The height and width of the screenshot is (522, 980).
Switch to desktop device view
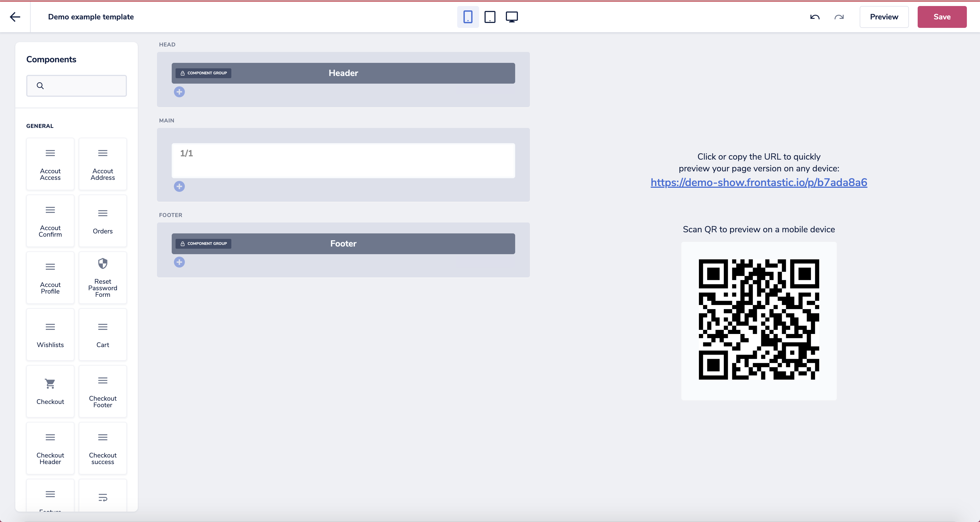[x=512, y=17]
